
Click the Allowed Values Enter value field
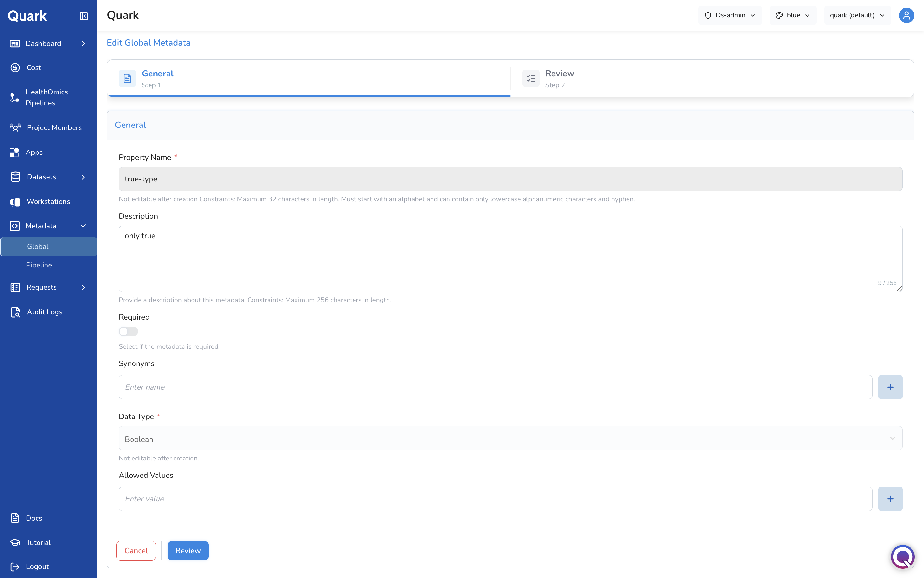[x=495, y=499]
